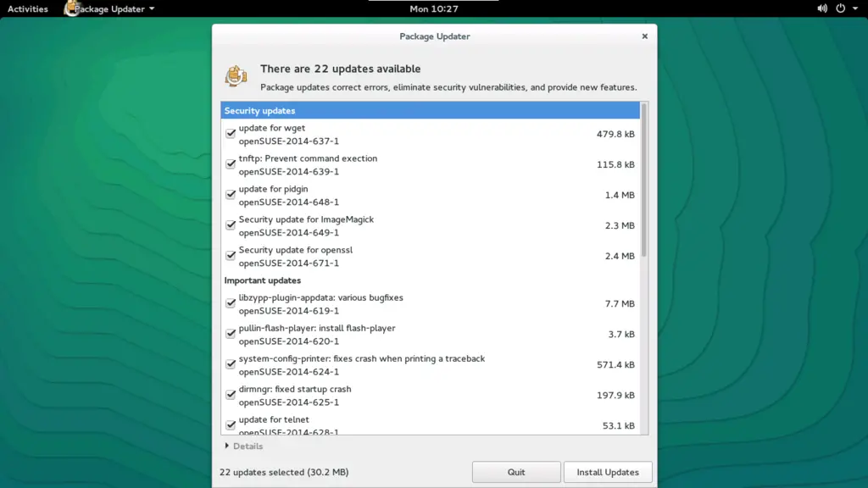868x488 pixels.
Task: Click the 115.8 kB size value
Action: point(615,164)
